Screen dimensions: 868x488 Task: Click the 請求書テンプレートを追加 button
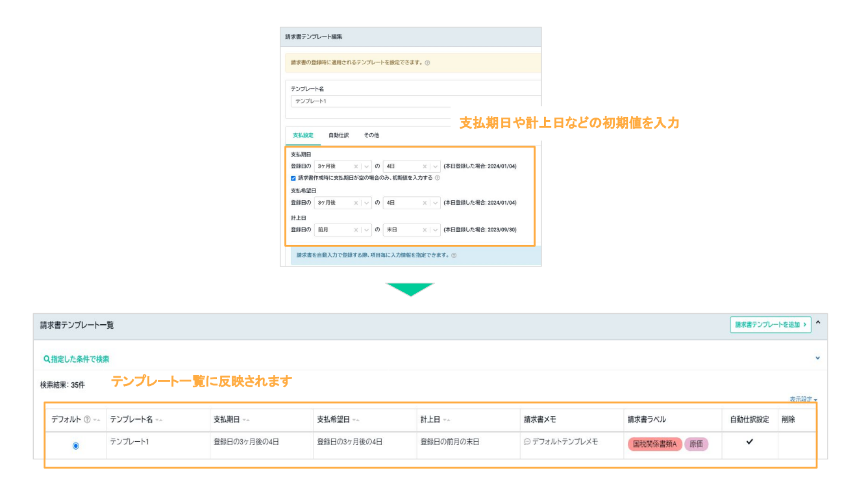pyautogui.click(x=770, y=325)
